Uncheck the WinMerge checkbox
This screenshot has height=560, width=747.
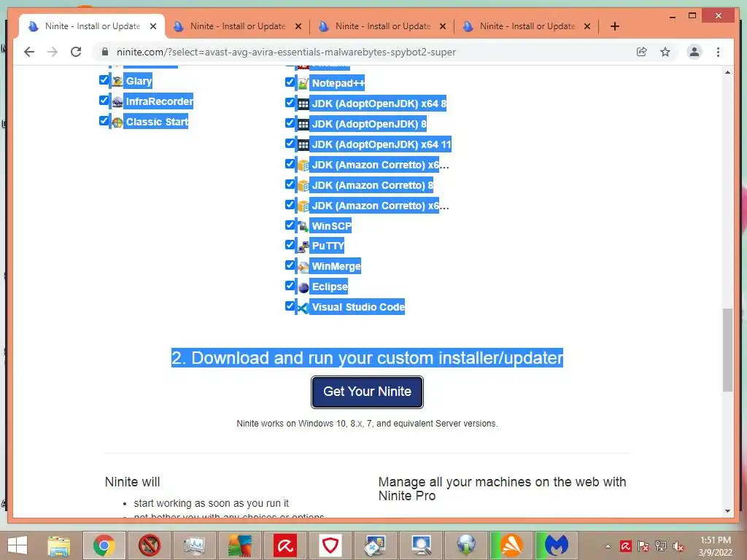[290, 265]
